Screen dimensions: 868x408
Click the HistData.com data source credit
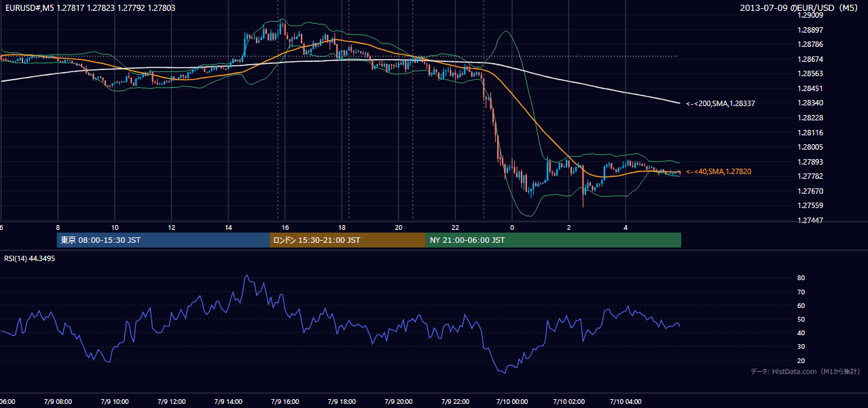click(805, 371)
